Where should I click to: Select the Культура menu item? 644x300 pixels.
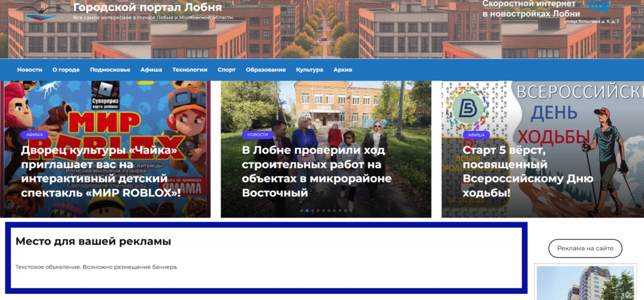click(x=309, y=70)
